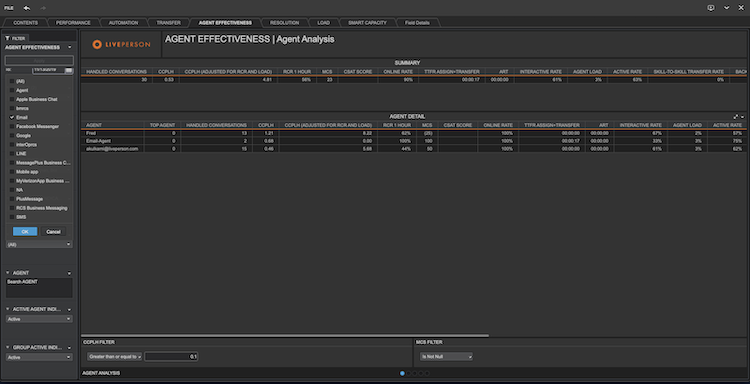Screen dimensions: 750x384
Task: Open the AGENT filter options arrow
Action: point(69,273)
